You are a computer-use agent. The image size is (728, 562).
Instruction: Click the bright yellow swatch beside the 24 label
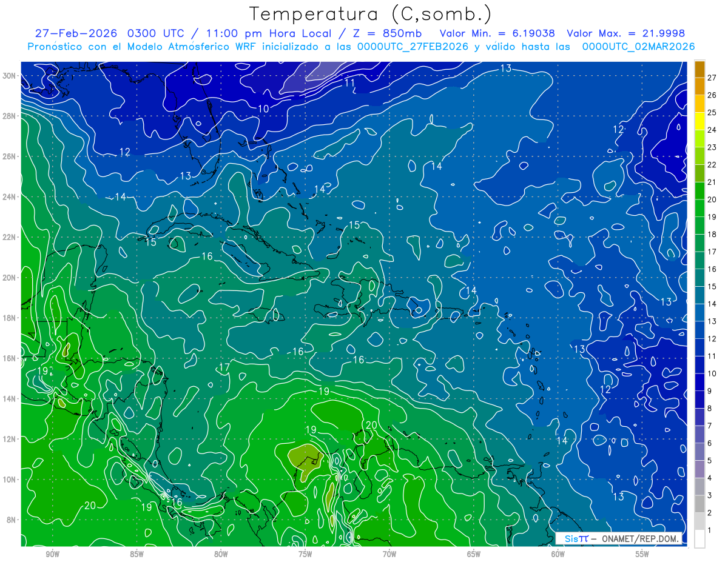[699, 121]
